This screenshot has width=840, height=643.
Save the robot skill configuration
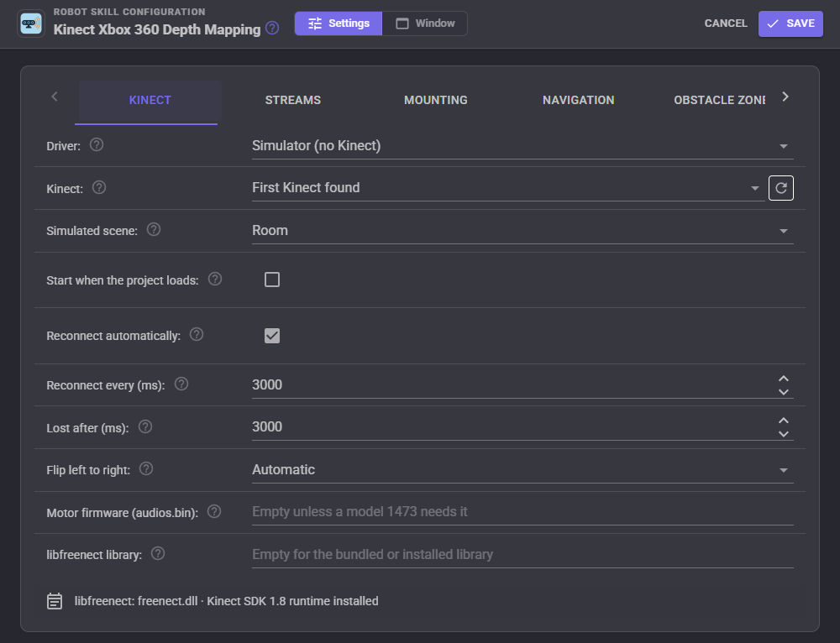790,24
